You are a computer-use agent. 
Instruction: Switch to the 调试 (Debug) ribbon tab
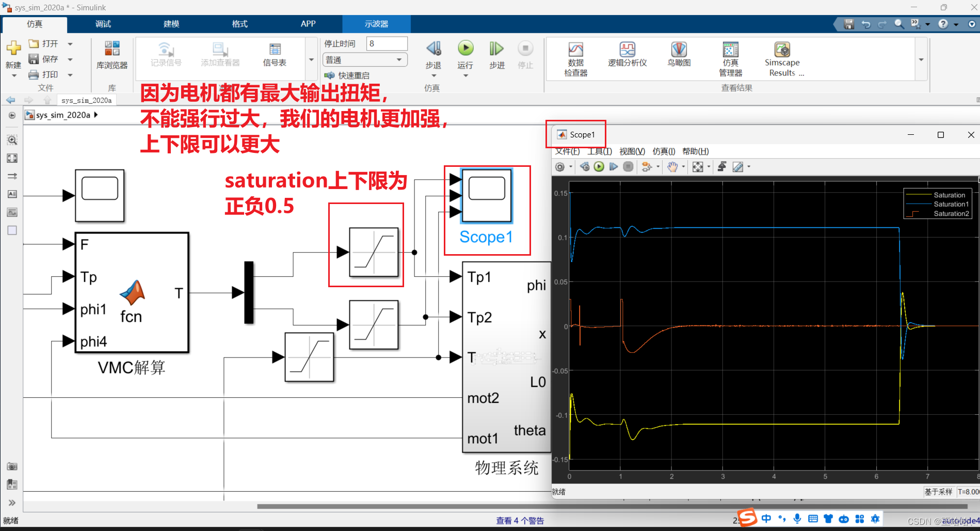pyautogui.click(x=103, y=24)
